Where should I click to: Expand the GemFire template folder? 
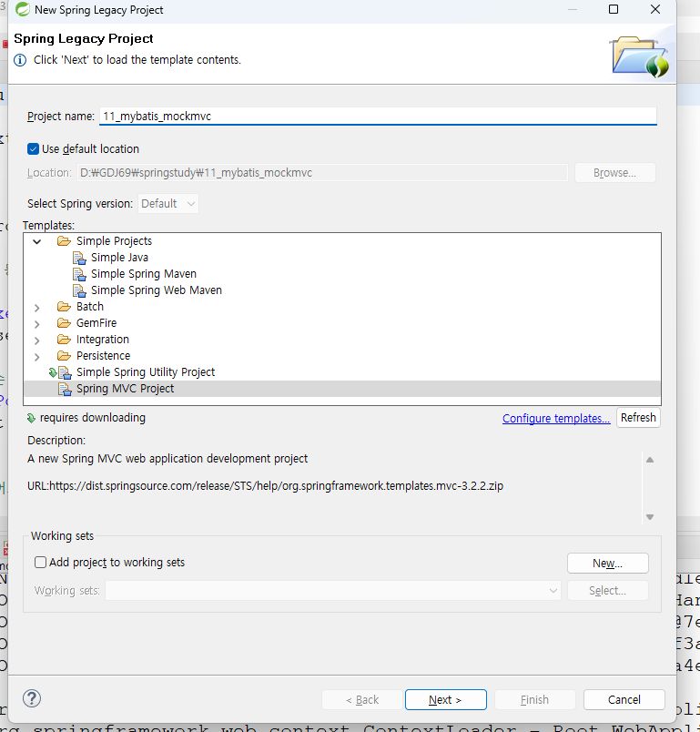coord(37,323)
